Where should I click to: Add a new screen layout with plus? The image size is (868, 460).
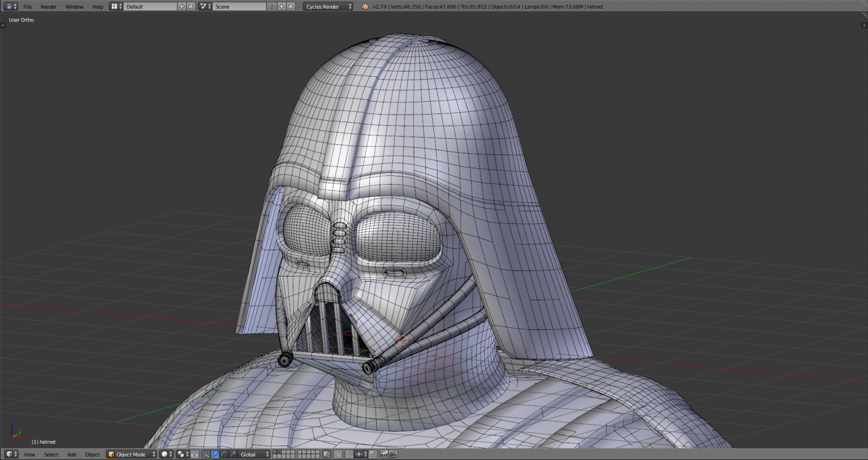[x=182, y=6]
